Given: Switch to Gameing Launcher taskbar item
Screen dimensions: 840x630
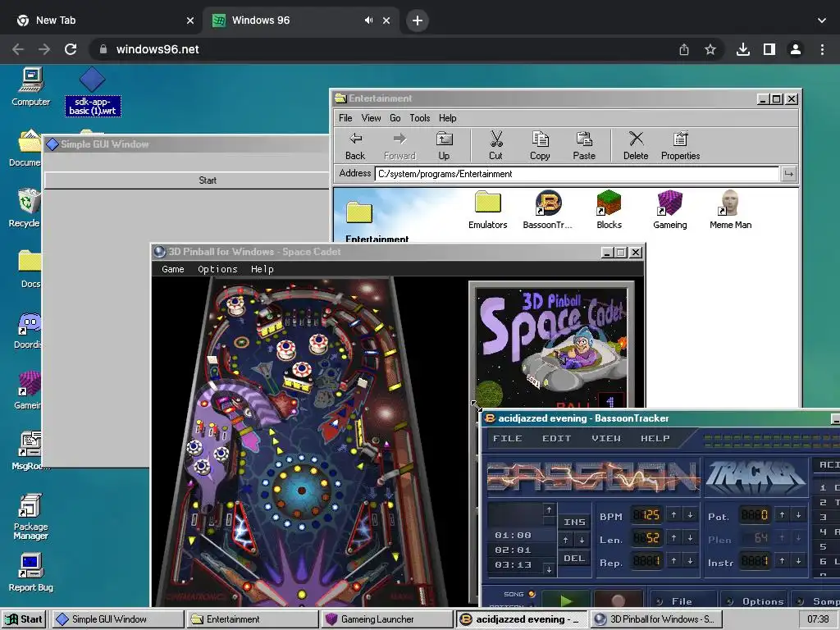Looking at the screenshot, I should tap(388, 619).
